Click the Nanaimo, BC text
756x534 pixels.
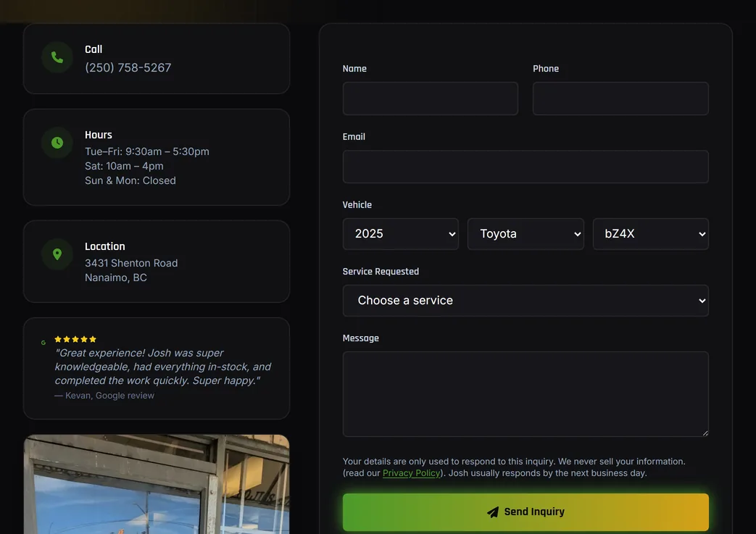[116, 278]
